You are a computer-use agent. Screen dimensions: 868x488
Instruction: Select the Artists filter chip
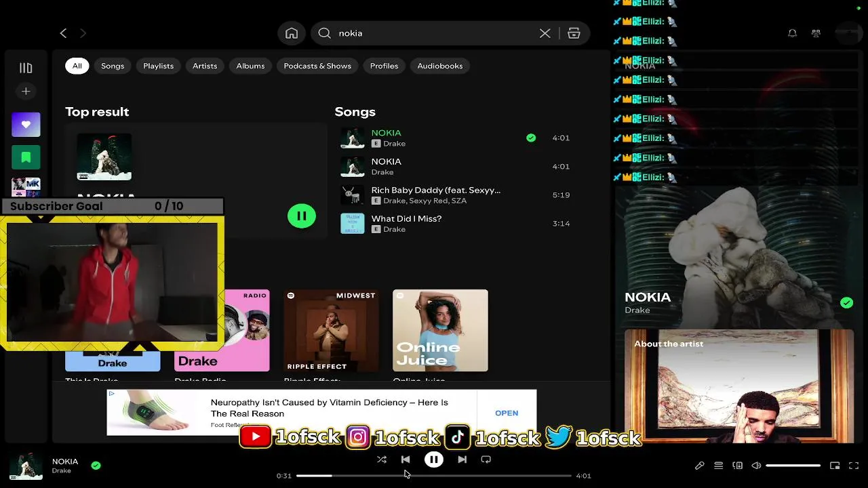(205, 66)
